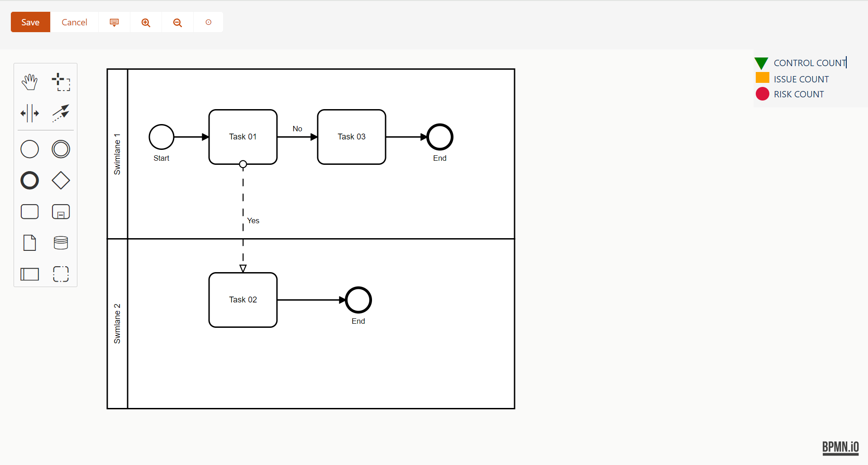Click the dashed message flow arrow
The width and height of the screenshot is (868, 465).
pos(243,217)
